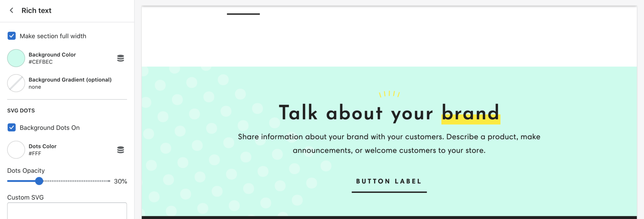Open theme setting link beside Background Color
The height and width of the screenshot is (219, 644).
click(x=121, y=58)
